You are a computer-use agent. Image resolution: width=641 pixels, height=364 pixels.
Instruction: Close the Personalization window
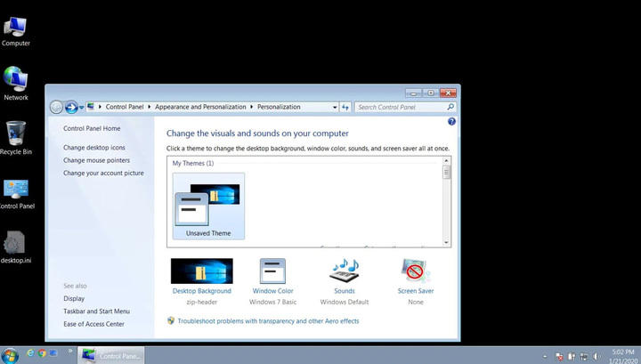(449, 93)
